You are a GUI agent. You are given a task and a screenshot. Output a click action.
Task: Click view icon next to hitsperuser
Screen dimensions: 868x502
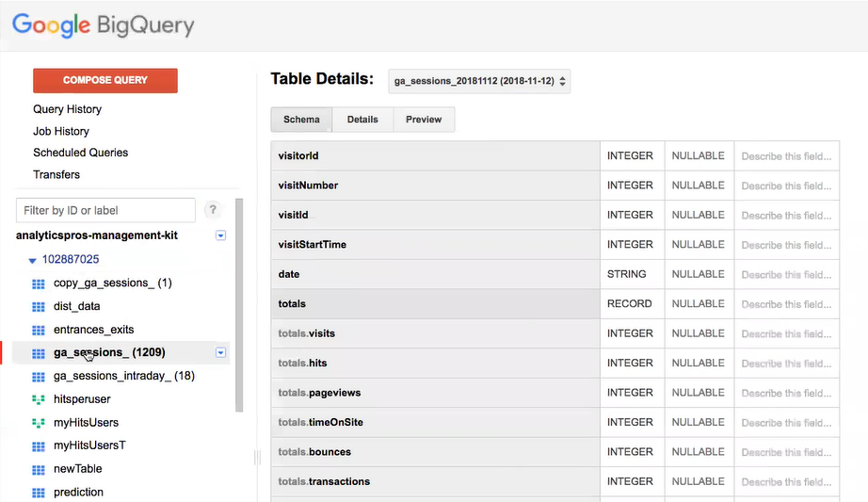39,399
